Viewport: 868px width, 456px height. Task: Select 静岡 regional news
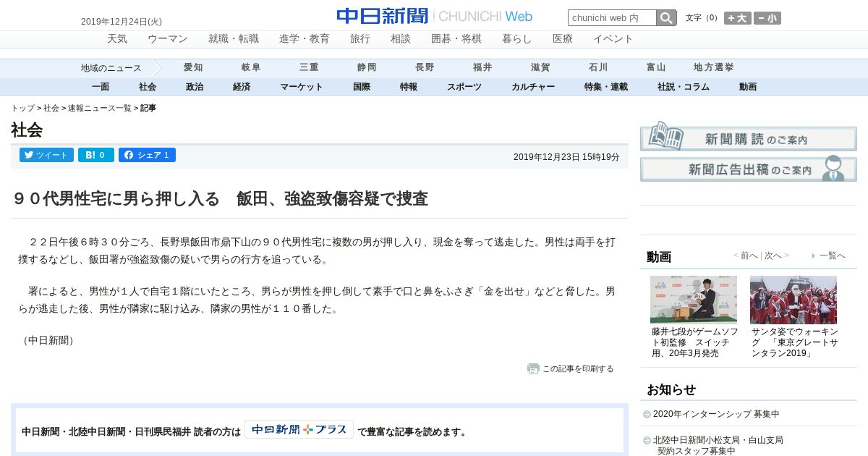coord(367,67)
